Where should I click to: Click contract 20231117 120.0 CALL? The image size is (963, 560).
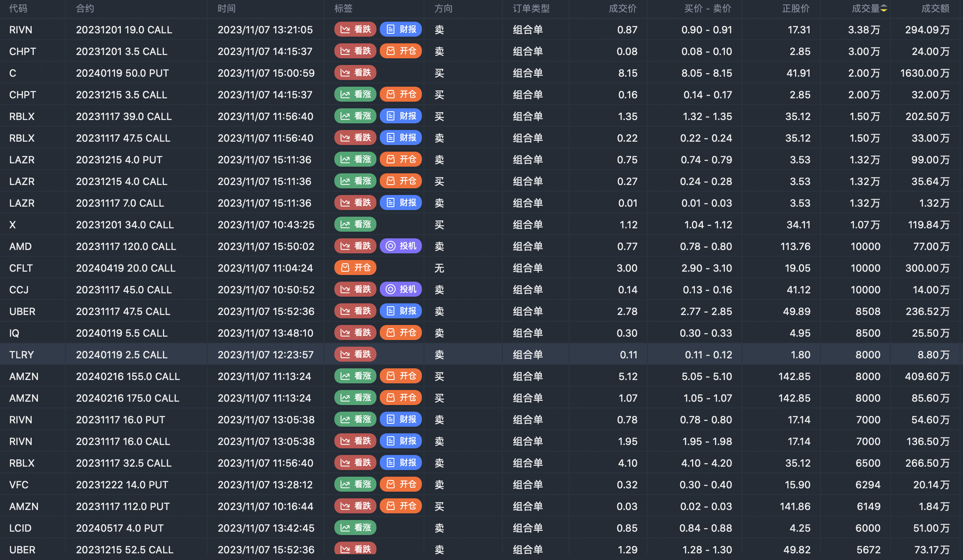click(126, 247)
